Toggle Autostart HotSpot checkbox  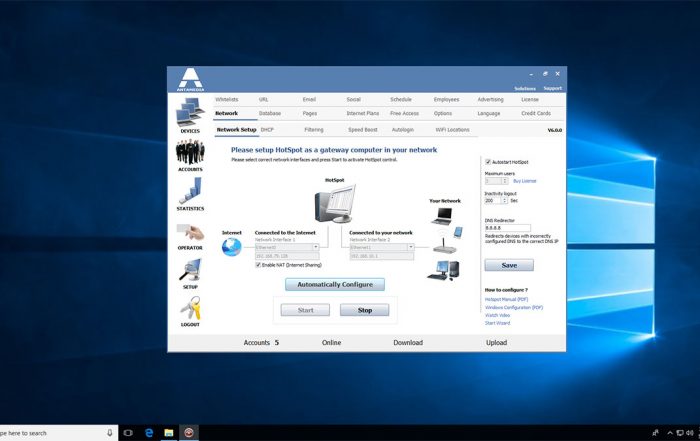[488, 162]
